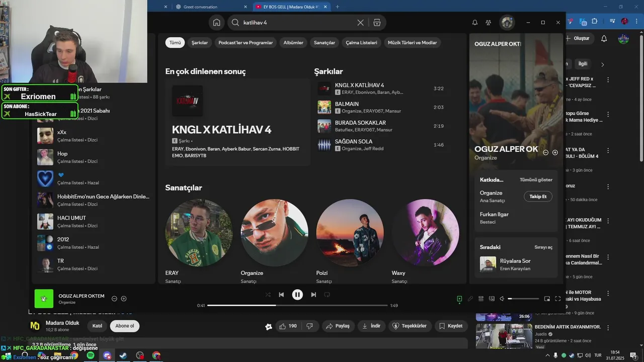Open YouTube notifications bell in browser

click(604, 39)
